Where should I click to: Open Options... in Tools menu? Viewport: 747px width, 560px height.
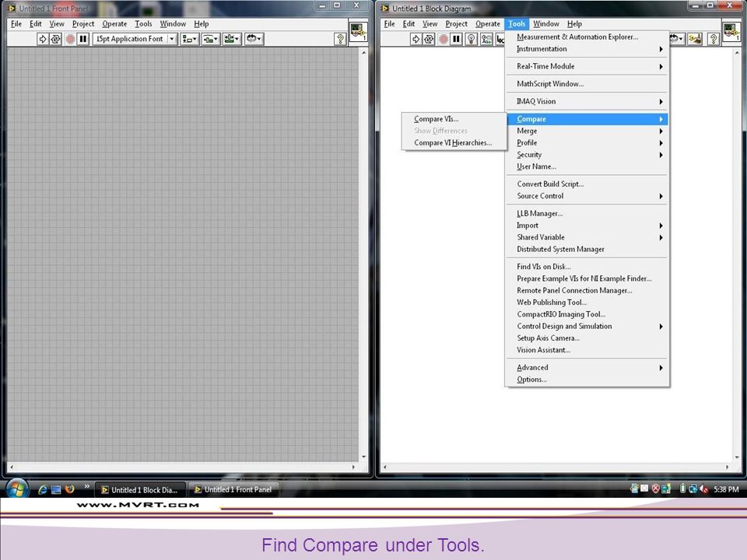click(587, 380)
